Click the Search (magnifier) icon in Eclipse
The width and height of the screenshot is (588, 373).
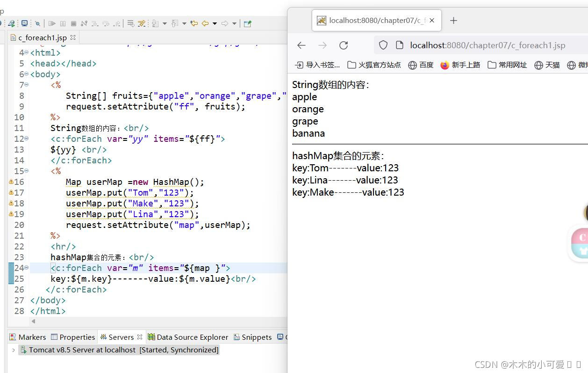(37, 23)
